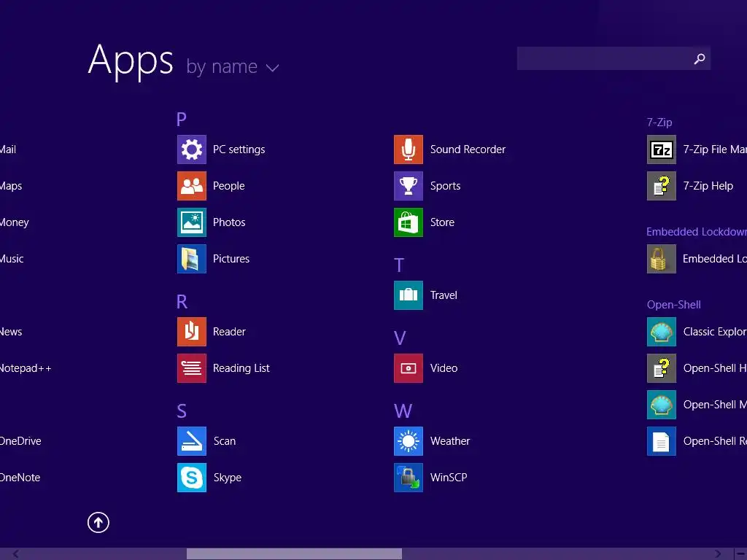Jump via the 'P' letter header
Screen dimensions: 747x560
click(181, 119)
